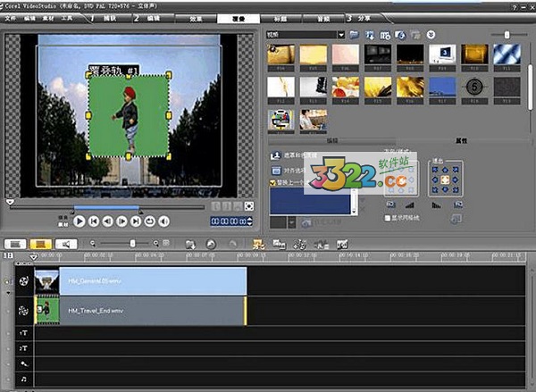Select the HM_General.05.wmv clip on timeline
Viewport: 536px width, 392px height.
tap(152, 280)
